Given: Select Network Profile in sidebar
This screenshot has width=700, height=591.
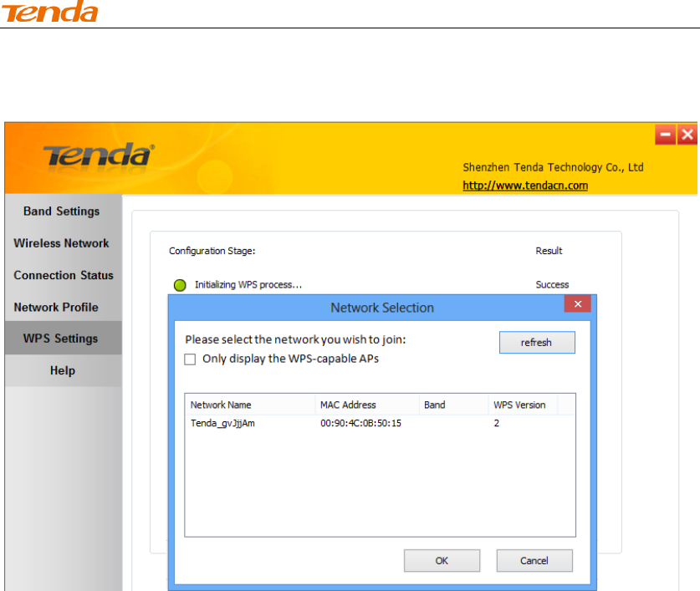Looking at the screenshot, I should 56,307.
